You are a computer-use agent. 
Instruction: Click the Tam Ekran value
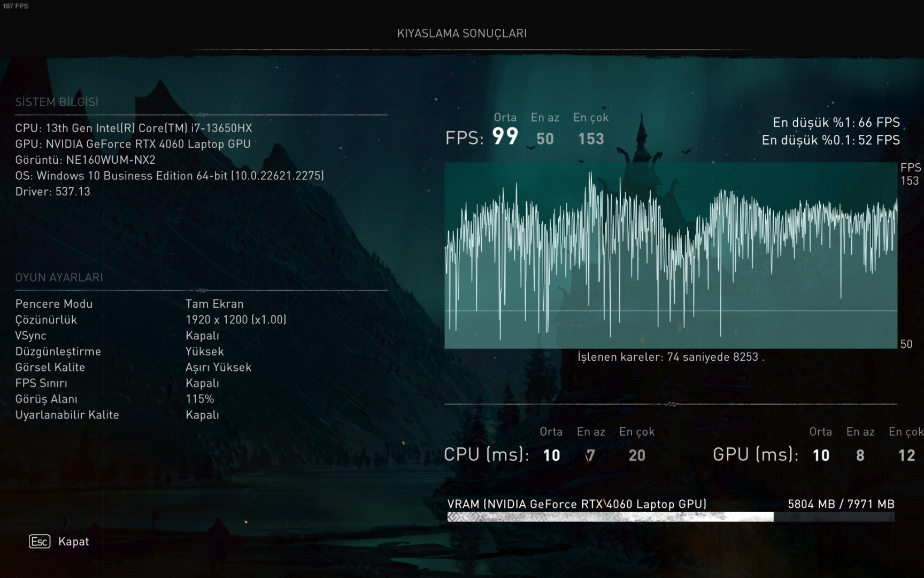pos(214,304)
